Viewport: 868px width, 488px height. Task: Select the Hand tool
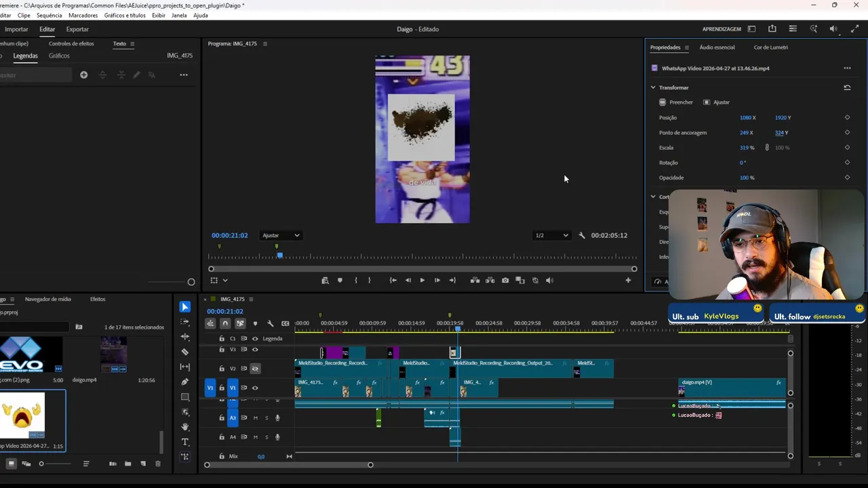coord(185,427)
